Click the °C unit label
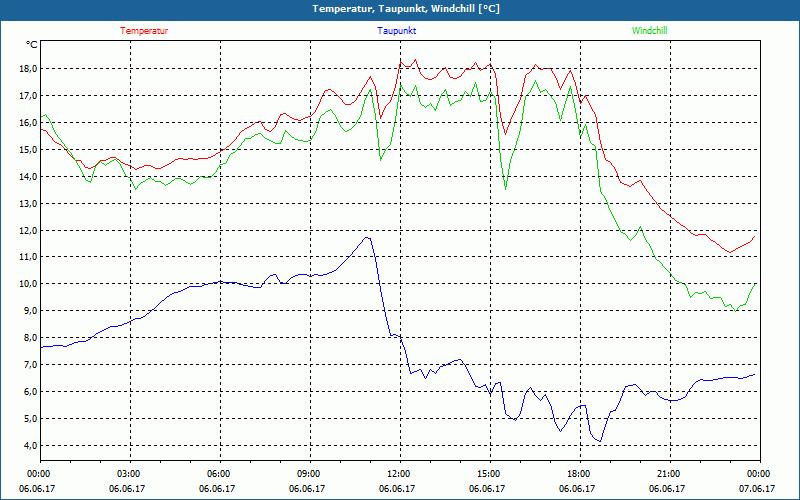Screen dimensions: 800x500 point(32,45)
